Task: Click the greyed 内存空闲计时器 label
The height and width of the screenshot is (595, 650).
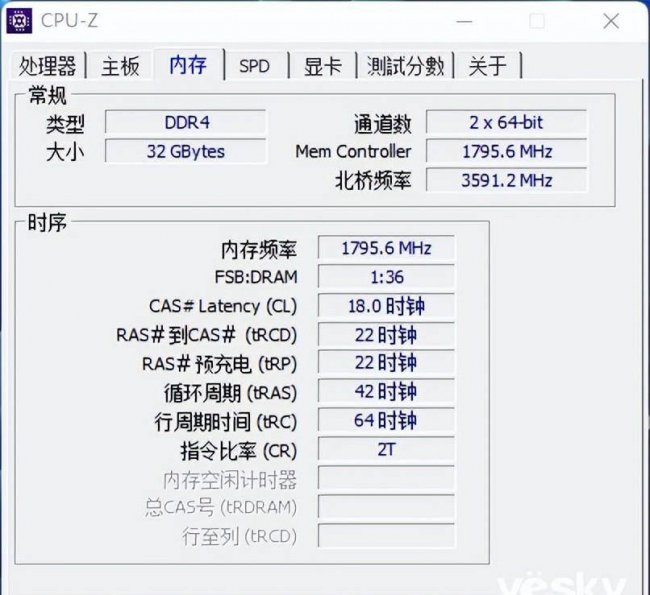Action: [x=230, y=479]
